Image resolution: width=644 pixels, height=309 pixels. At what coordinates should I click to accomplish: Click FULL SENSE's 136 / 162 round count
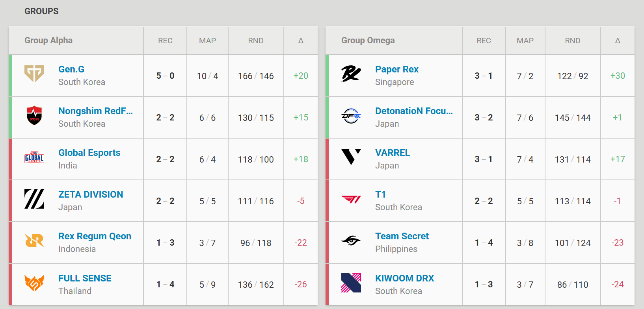coord(256,285)
